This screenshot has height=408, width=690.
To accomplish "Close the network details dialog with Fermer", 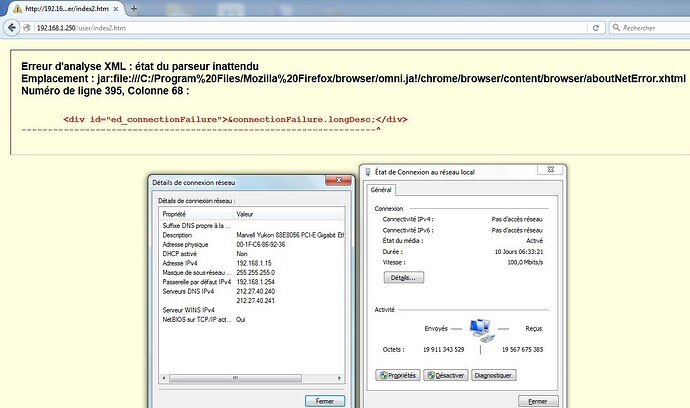I will [x=324, y=400].
